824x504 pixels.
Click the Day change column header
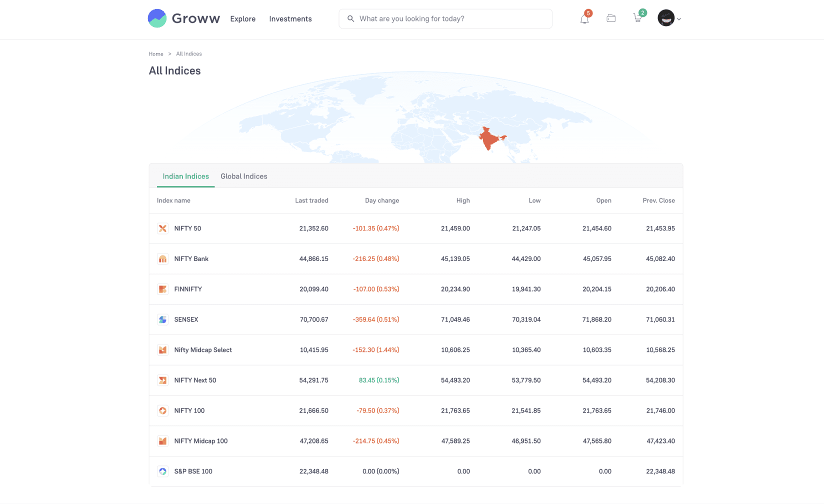[x=382, y=200]
